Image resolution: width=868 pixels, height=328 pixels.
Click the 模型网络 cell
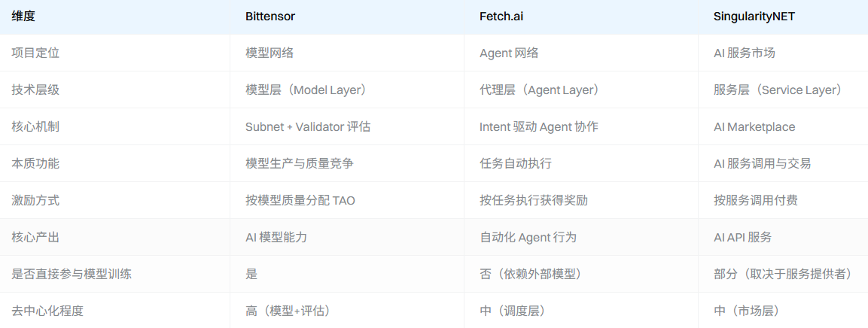pyautogui.click(x=269, y=53)
